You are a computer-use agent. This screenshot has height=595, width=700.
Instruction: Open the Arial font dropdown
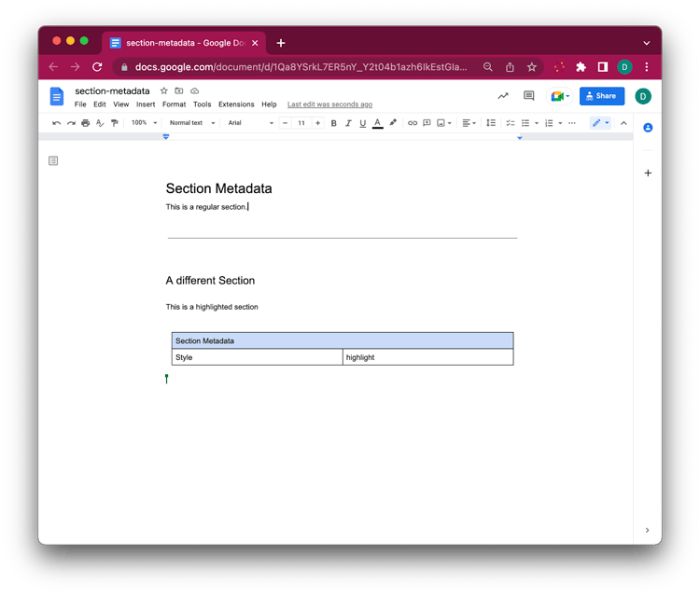click(250, 123)
